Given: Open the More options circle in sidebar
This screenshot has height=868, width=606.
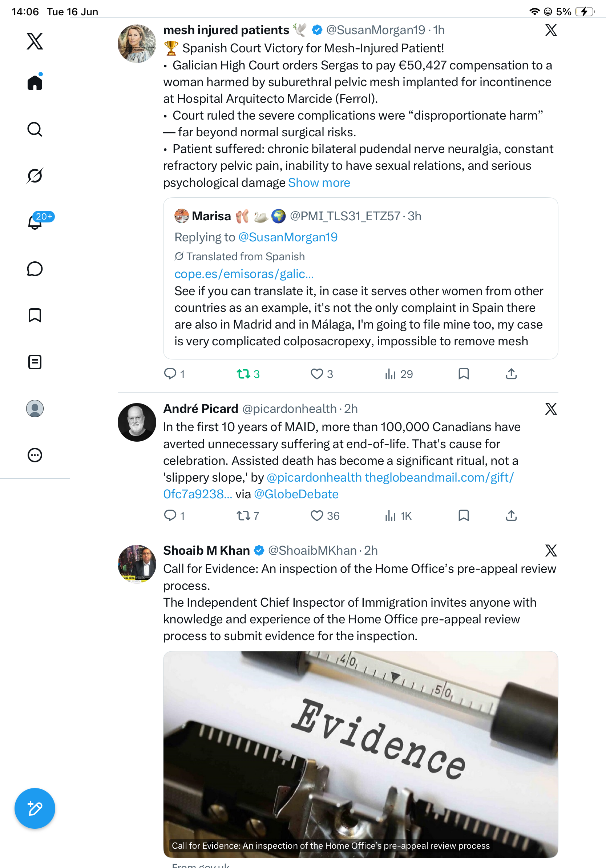Looking at the screenshot, I should 35,455.
